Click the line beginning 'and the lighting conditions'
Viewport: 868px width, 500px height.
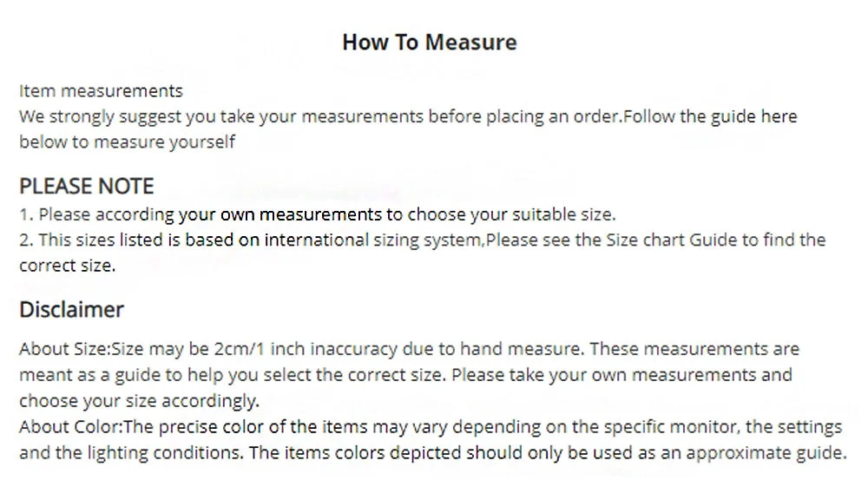[x=433, y=453]
